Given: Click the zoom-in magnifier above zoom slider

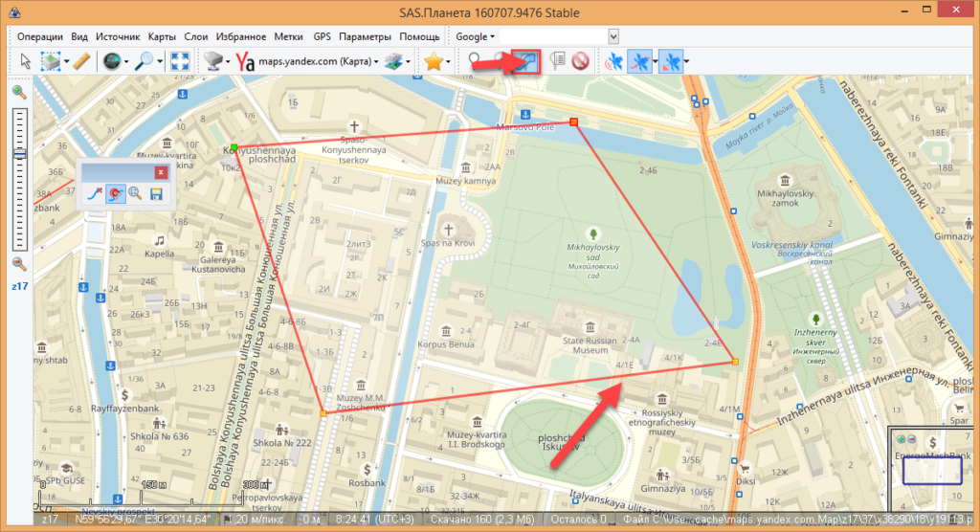Looking at the screenshot, I should pyautogui.click(x=18, y=92).
